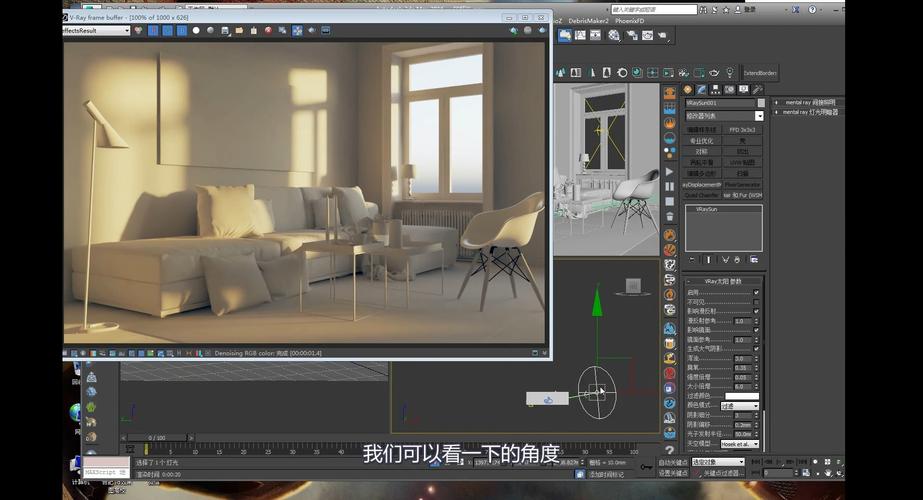
Task: Click the red stop render icon
Action: point(268,31)
